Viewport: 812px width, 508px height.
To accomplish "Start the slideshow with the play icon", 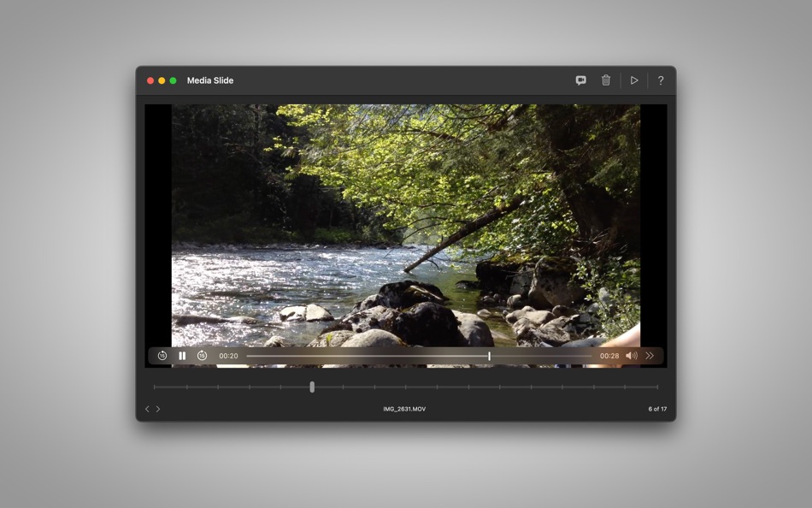I will [x=634, y=80].
